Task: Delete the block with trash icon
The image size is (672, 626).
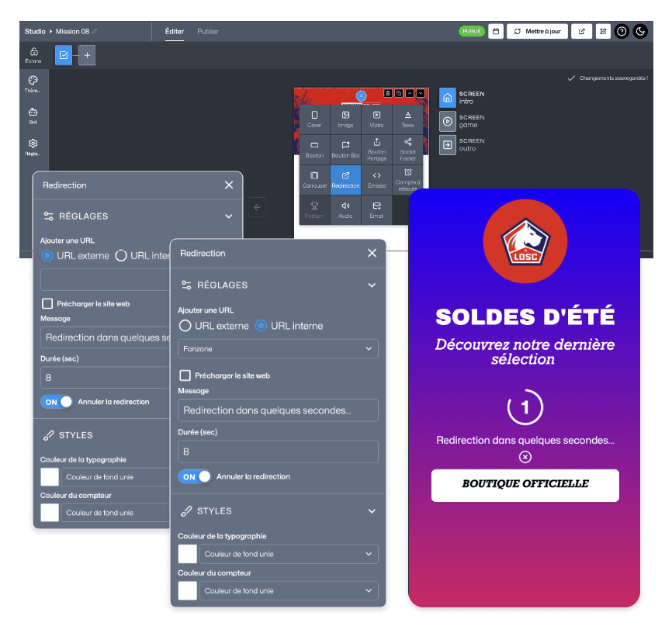Action: tap(388, 93)
